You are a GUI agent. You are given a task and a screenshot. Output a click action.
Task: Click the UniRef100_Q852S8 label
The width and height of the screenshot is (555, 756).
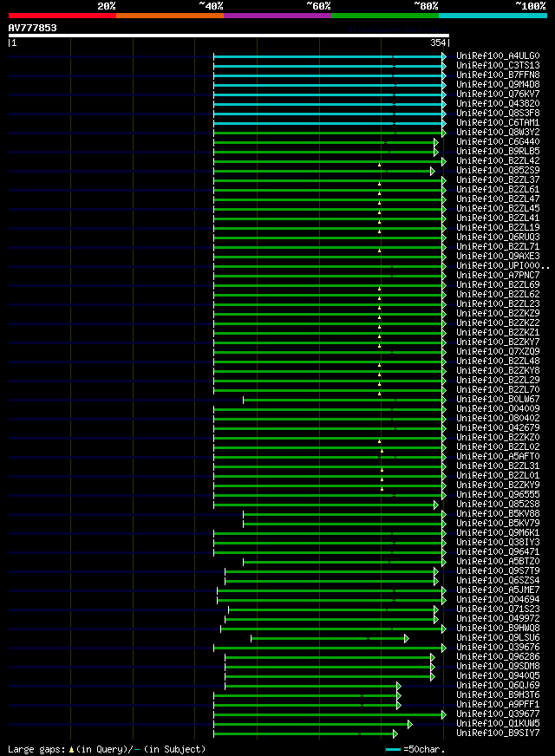point(498,505)
